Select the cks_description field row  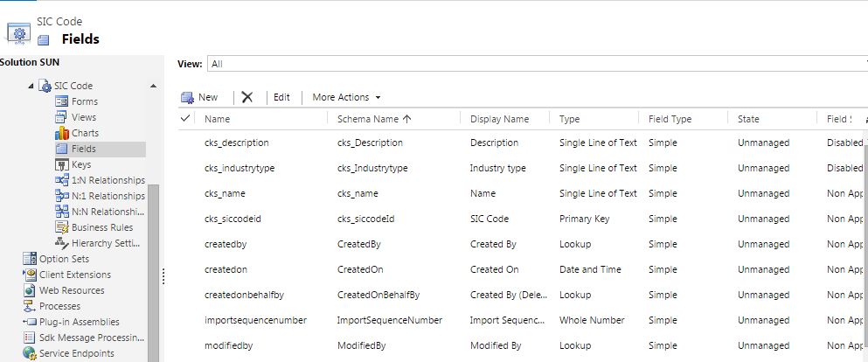click(x=236, y=143)
